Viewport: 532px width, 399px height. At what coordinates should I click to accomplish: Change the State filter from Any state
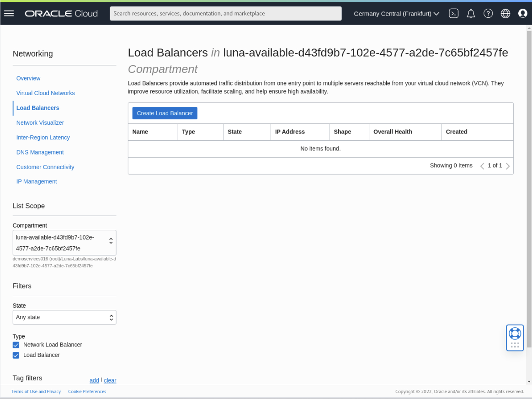click(x=64, y=317)
